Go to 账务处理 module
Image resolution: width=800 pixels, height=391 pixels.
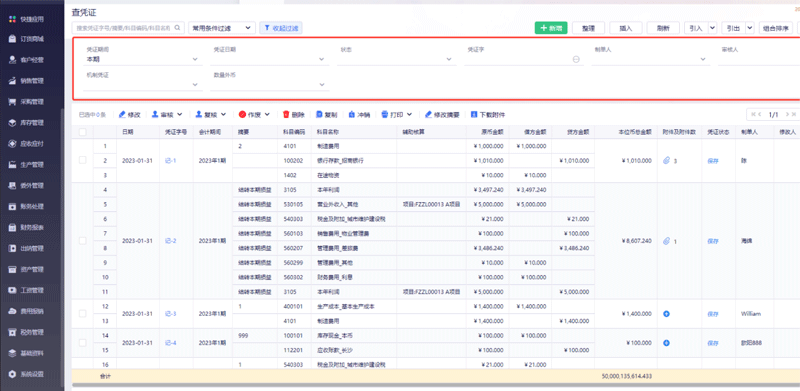(26, 207)
